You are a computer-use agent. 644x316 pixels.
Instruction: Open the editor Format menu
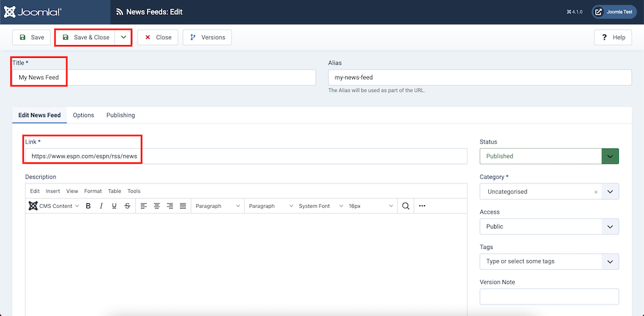93,191
